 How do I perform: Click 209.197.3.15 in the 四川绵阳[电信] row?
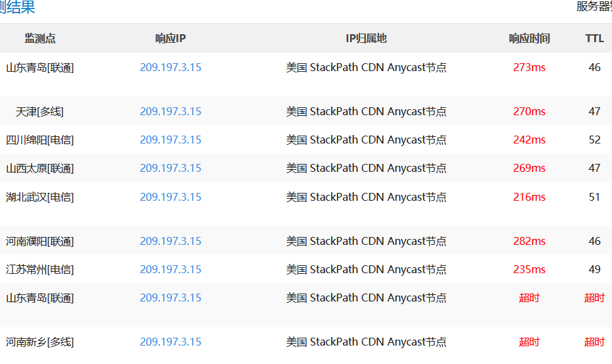(x=170, y=140)
